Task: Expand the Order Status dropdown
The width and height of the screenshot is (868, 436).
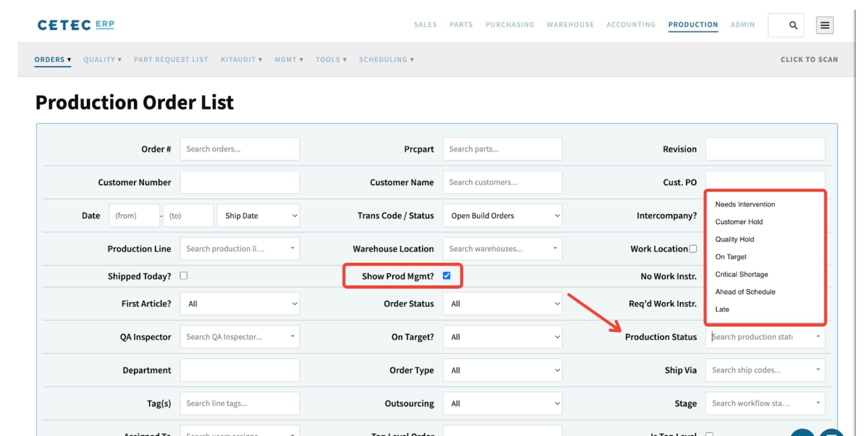Action: coord(502,304)
